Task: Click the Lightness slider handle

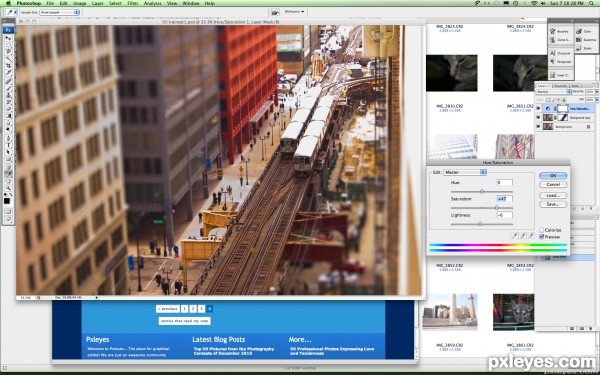Action: click(480, 224)
